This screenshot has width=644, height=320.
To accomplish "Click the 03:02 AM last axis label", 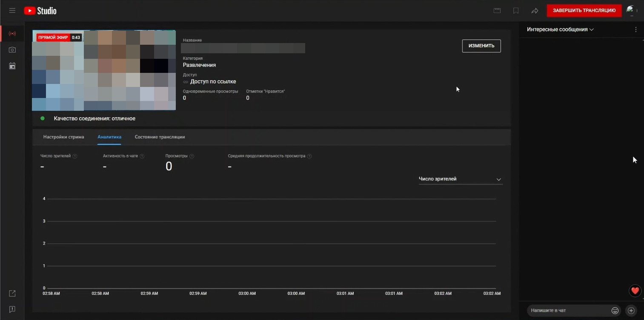I will tap(492, 294).
